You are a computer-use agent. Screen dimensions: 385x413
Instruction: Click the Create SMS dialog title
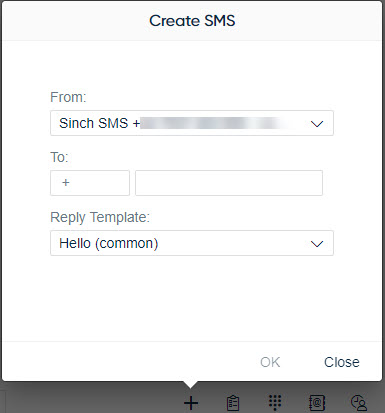click(192, 21)
